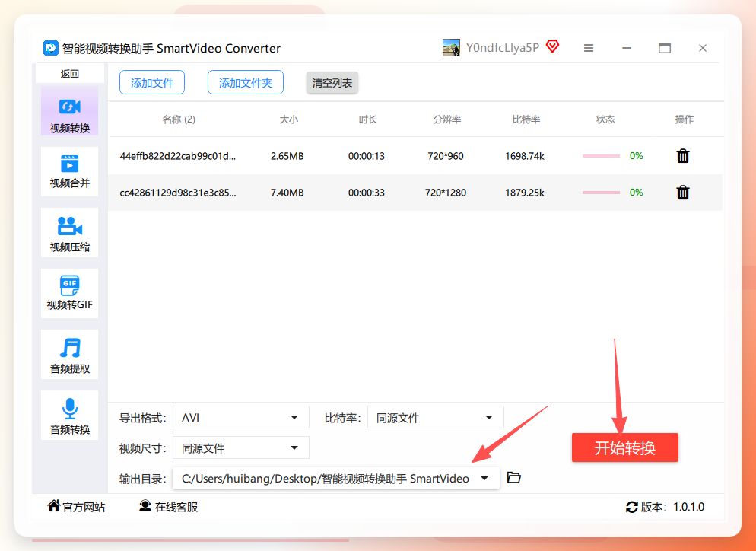Maximize the converter window
Image resolution: width=756 pixels, height=551 pixels.
tap(665, 48)
